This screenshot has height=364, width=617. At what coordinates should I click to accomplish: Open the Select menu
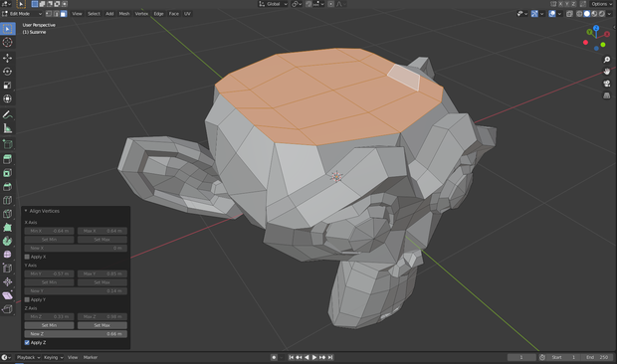[94, 14]
